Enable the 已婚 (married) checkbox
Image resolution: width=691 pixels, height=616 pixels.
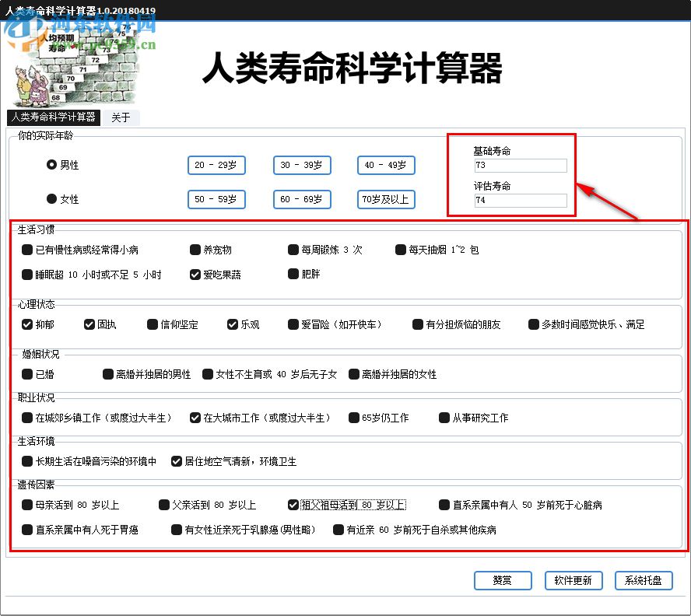click(26, 374)
